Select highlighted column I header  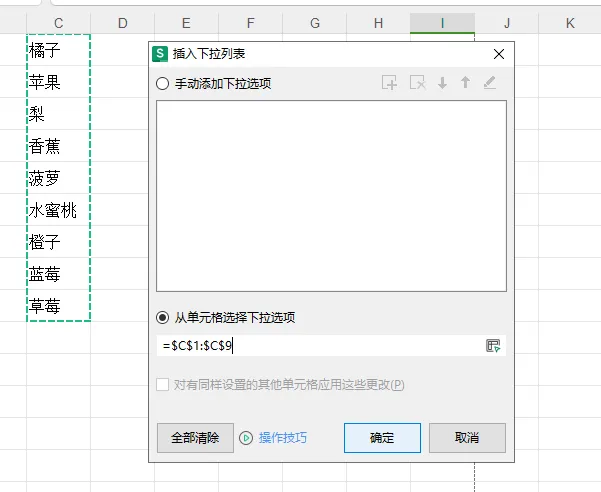coord(442,23)
